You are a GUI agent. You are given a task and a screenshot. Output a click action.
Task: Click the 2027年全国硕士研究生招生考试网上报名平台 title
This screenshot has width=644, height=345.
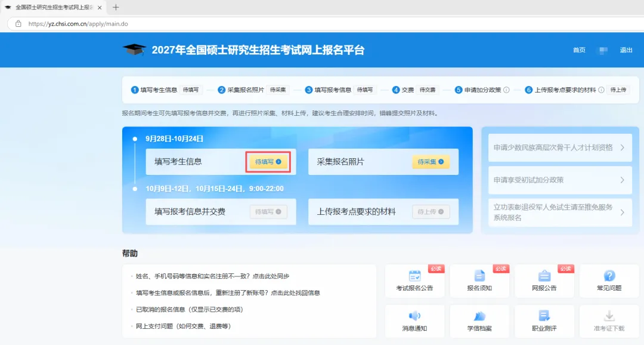[258, 50]
